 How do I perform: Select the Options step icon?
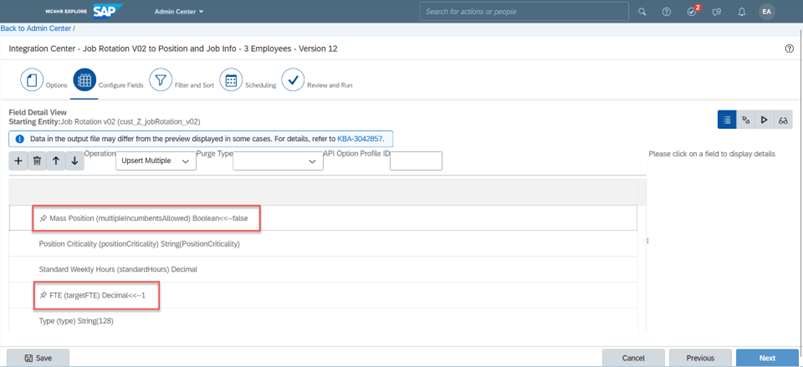point(32,80)
